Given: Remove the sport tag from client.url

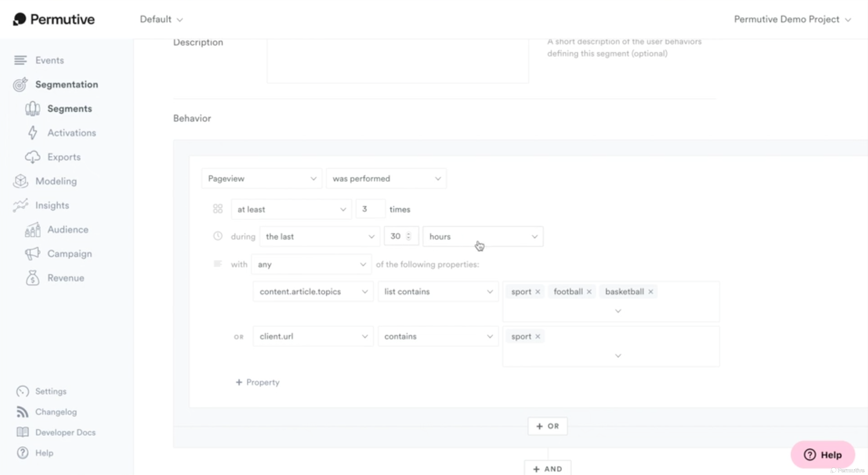Looking at the screenshot, I should click(x=538, y=337).
